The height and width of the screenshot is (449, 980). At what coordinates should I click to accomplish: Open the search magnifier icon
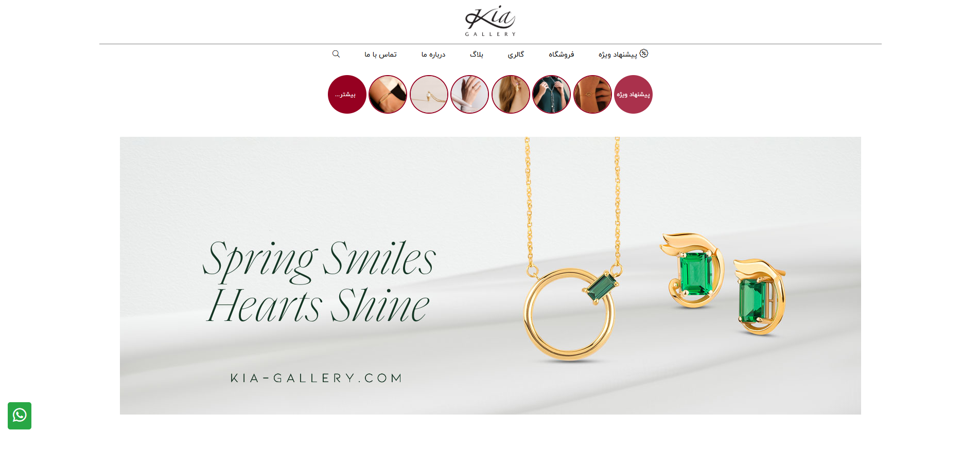click(336, 54)
